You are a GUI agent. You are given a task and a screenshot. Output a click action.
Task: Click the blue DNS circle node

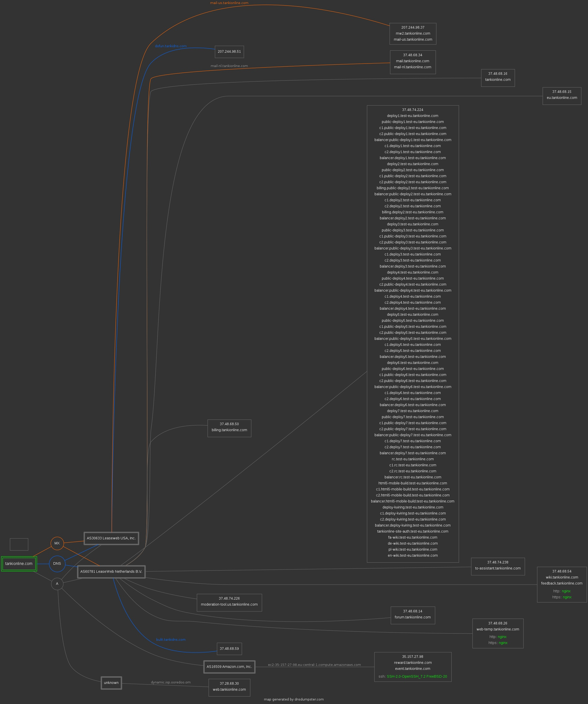(57, 564)
